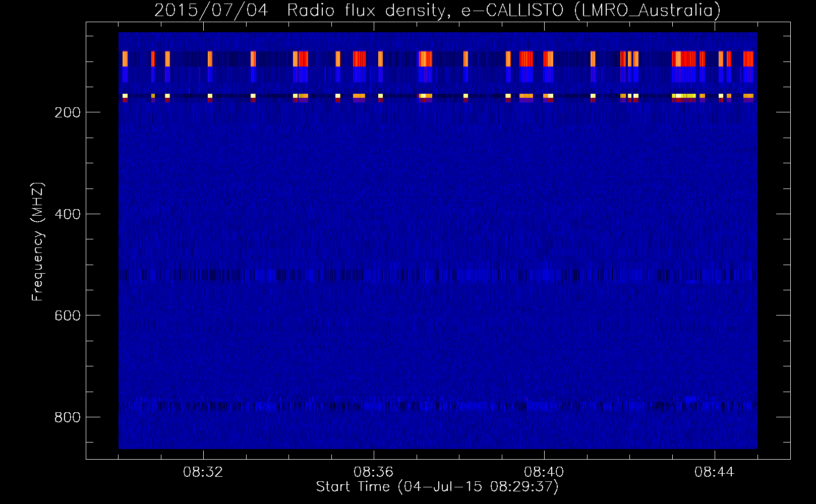Click the "400" frequency tick label
This screenshot has height=504, width=816.
click(68, 214)
